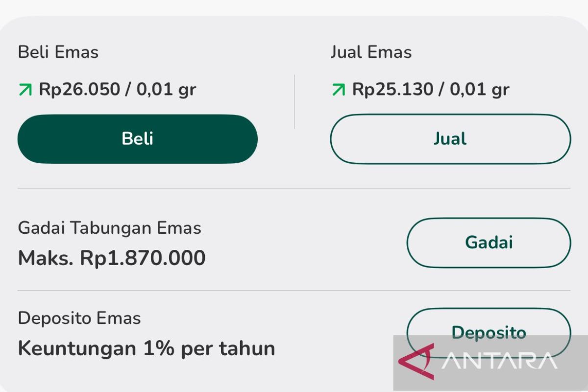Viewport: 588px width, 392px height.
Task: Click the Maks. Rp1.870.000 amount
Action: [x=112, y=258]
